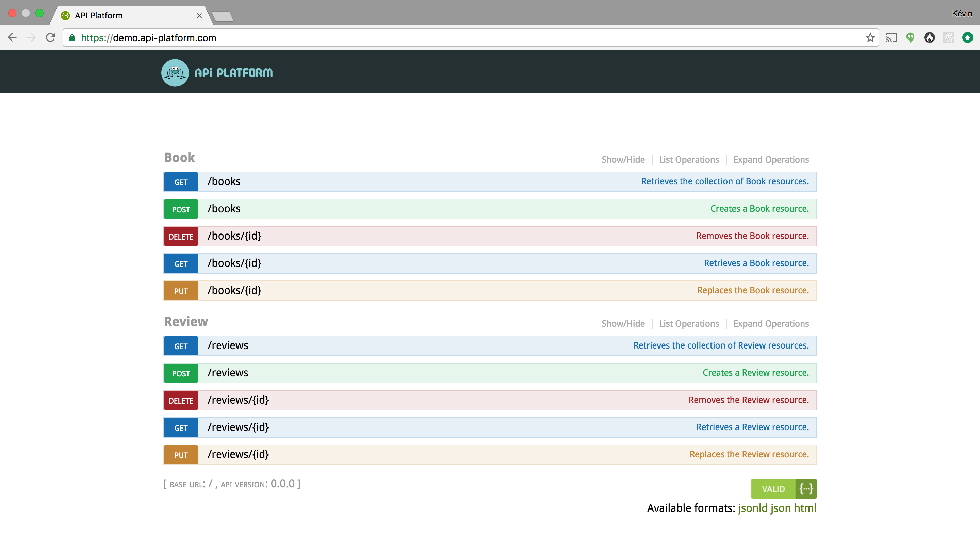The image size is (980, 533).
Task: Collapse the Review section heading
Action: [x=186, y=322]
